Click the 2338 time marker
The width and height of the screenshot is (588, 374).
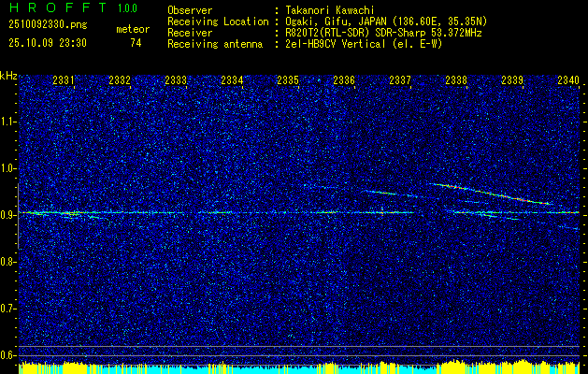pos(456,79)
